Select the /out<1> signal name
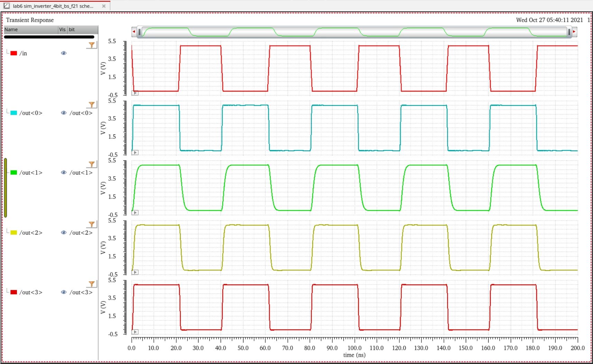 click(x=31, y=173)
